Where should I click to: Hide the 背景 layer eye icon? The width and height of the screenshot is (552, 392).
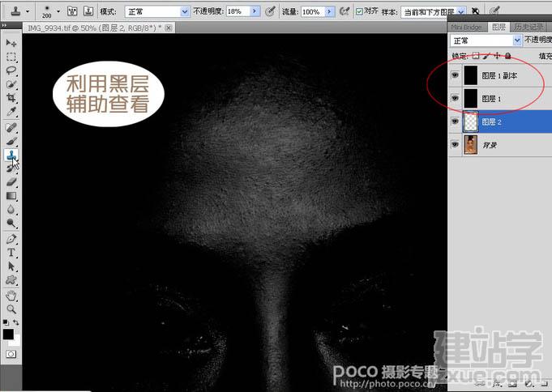[456, 144]
